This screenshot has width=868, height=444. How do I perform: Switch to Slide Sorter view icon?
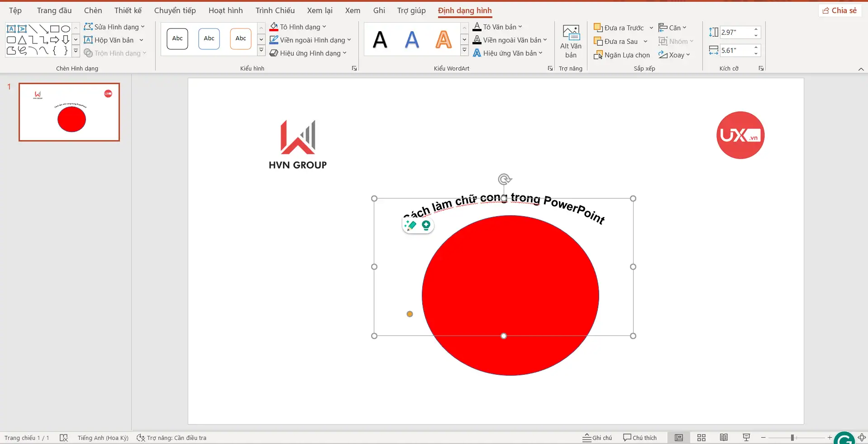pos(701,438)
